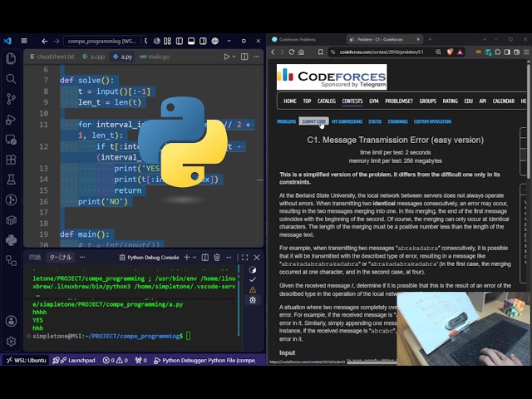Open the new terminal launch profile dropdown

[x=195, y=258]
